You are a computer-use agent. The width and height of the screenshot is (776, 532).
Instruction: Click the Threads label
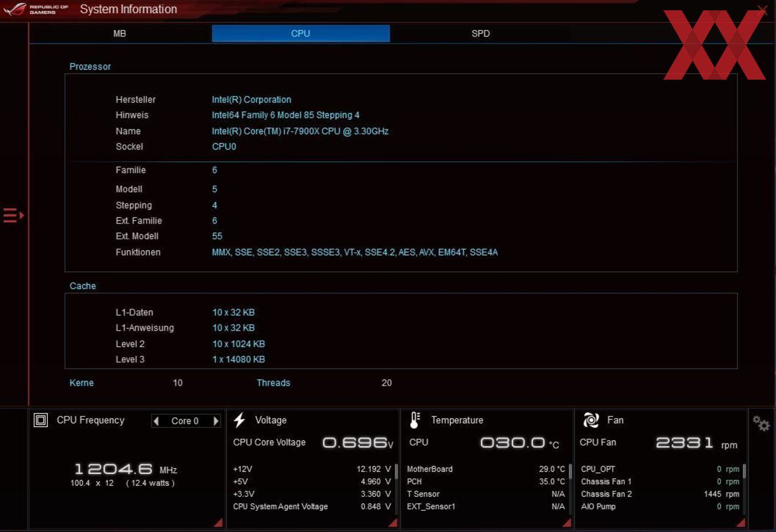point(273,383)
